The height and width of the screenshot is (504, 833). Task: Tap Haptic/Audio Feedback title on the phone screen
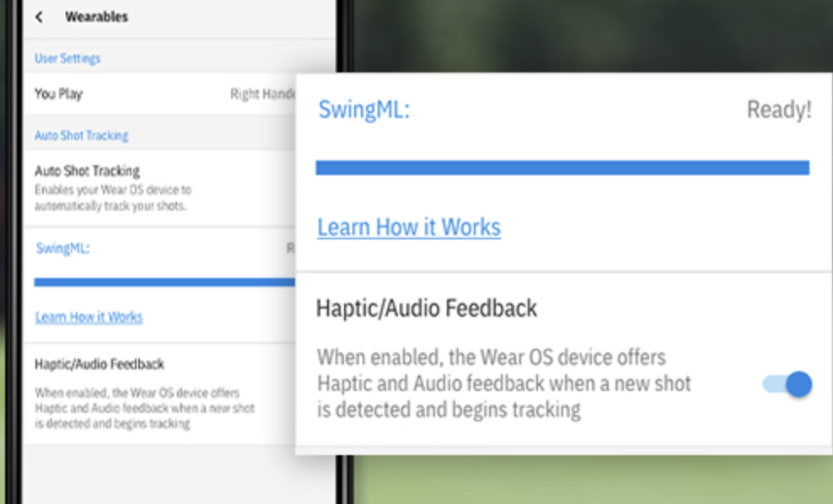[x=99, y=364]
